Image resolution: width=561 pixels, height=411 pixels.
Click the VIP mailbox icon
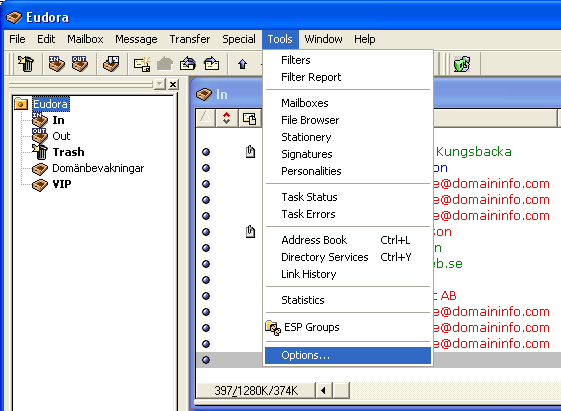[40, 185]
